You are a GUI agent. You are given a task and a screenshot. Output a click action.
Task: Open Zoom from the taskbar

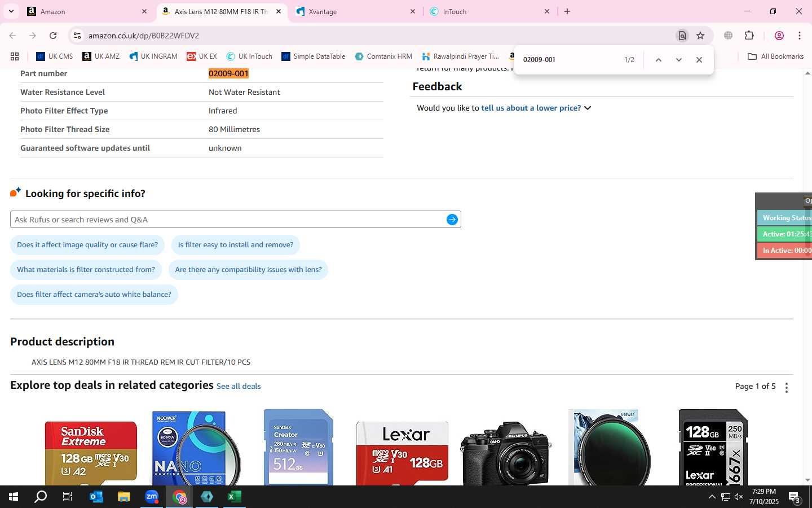152,497
